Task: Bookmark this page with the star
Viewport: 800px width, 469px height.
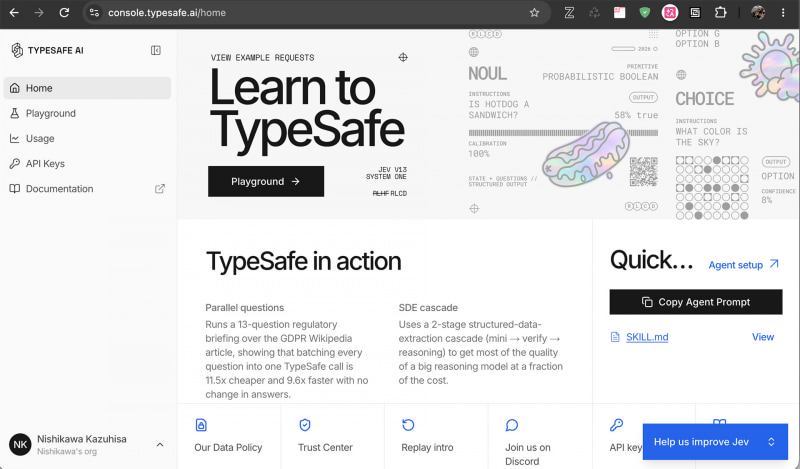Action: point(534,13)
